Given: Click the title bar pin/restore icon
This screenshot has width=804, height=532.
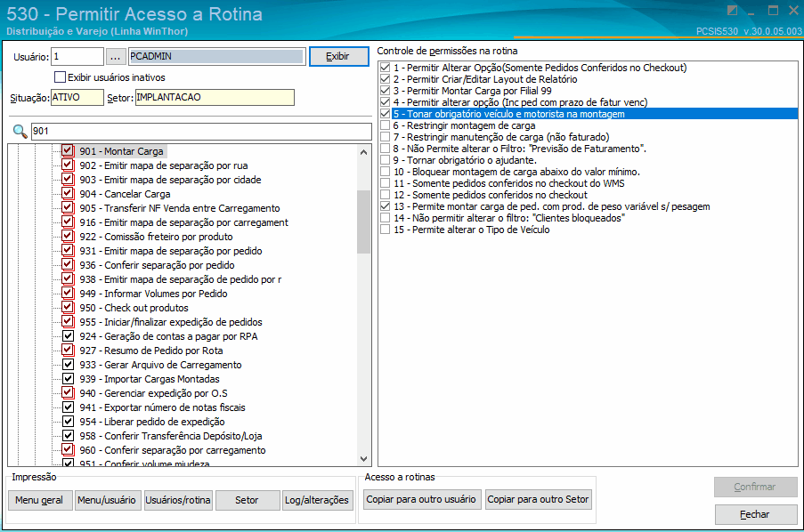Looking at the screenshot, I should tap(733, 11).
